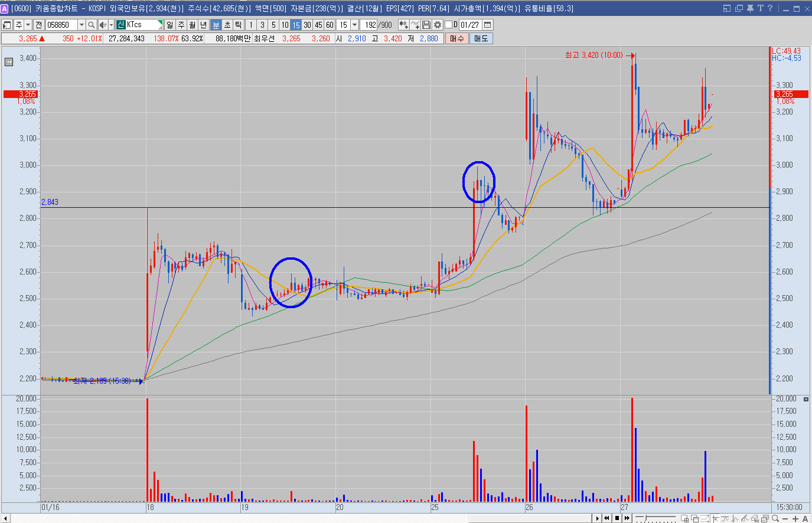Screen dimensions: 812x523
Task: Click the KTcs stock name box
Action: (x=139, y=25)
